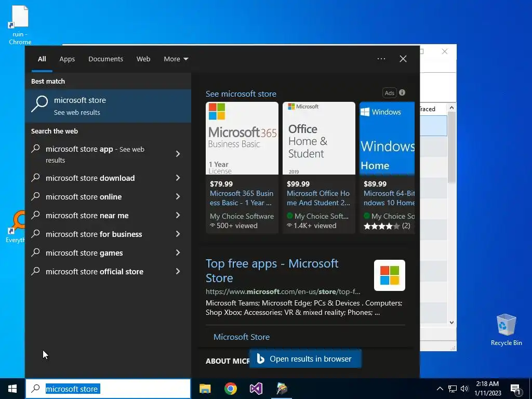Image resolution: width=532 pixels, height=399 pixels.
Task: Select the microsoft store games suggestion
Action: (x=84, y=253)
